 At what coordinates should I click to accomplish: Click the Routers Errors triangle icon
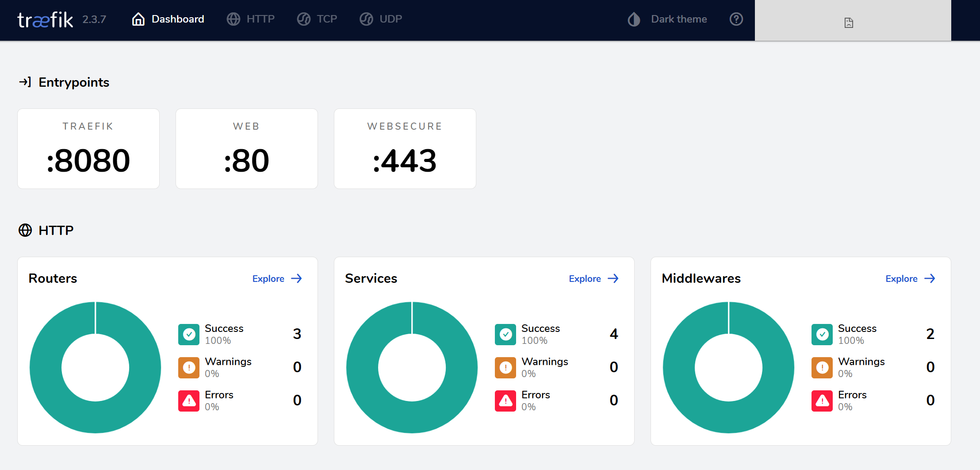pos(189,401)
